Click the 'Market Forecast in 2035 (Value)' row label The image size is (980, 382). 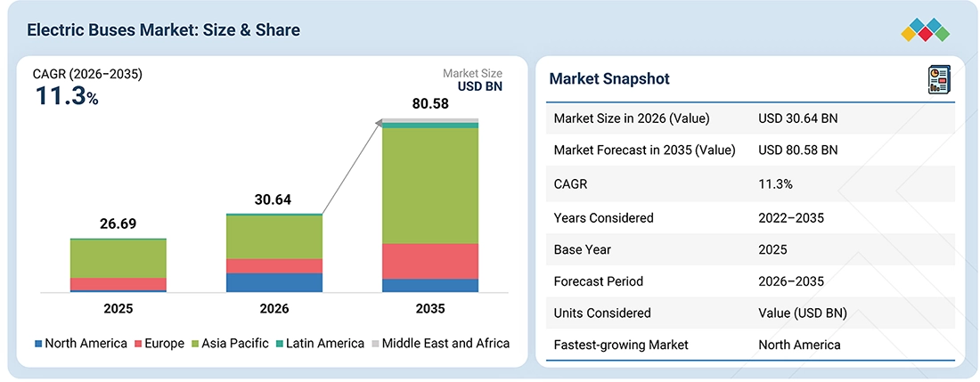point(644,150)
